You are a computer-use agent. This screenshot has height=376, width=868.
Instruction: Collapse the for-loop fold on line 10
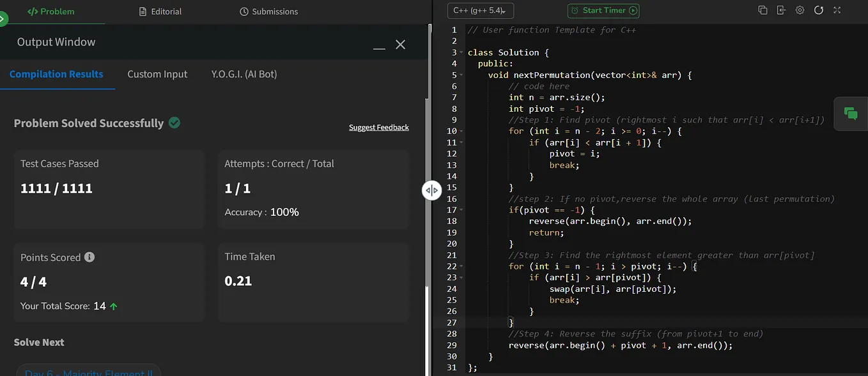tap(461, 131)
